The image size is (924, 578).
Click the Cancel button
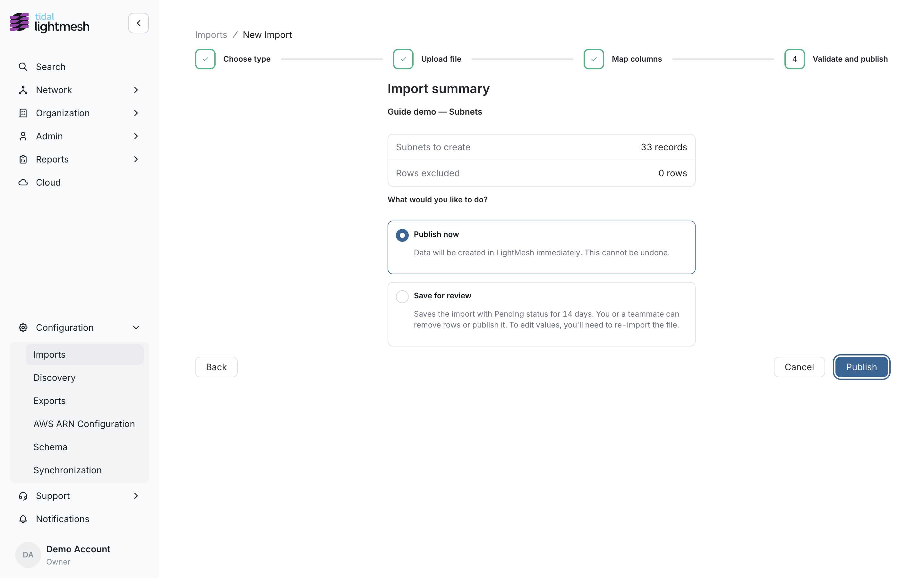pos(799,367)
